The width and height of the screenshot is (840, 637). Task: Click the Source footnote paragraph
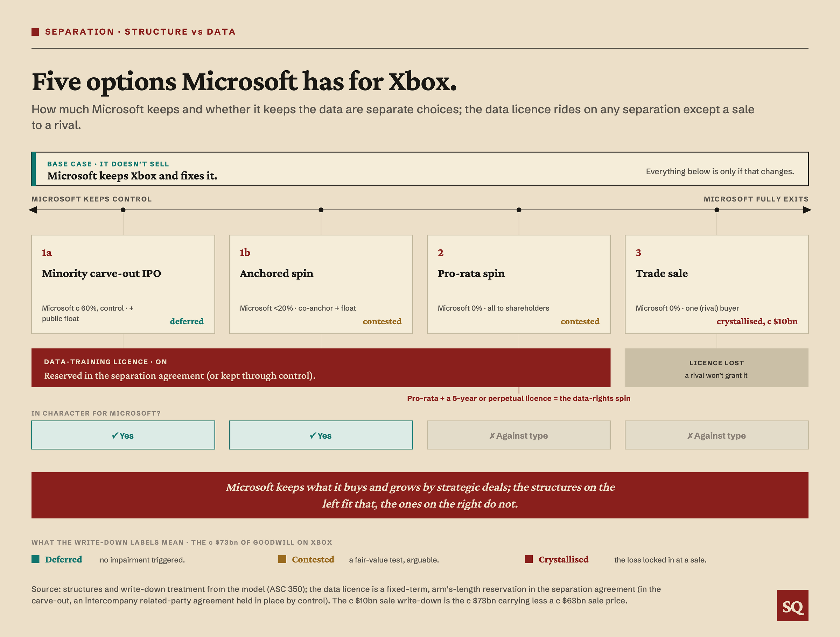[x=346, y=595]
